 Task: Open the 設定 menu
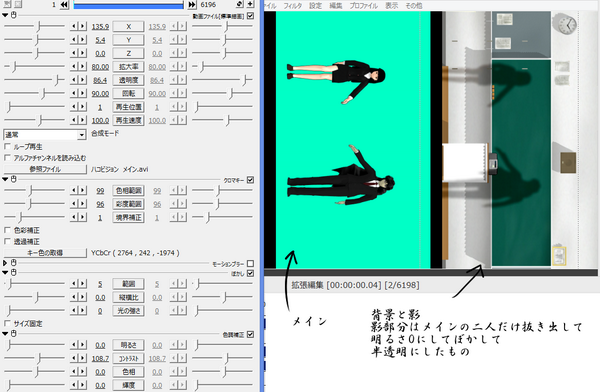[x=315, y=5]
